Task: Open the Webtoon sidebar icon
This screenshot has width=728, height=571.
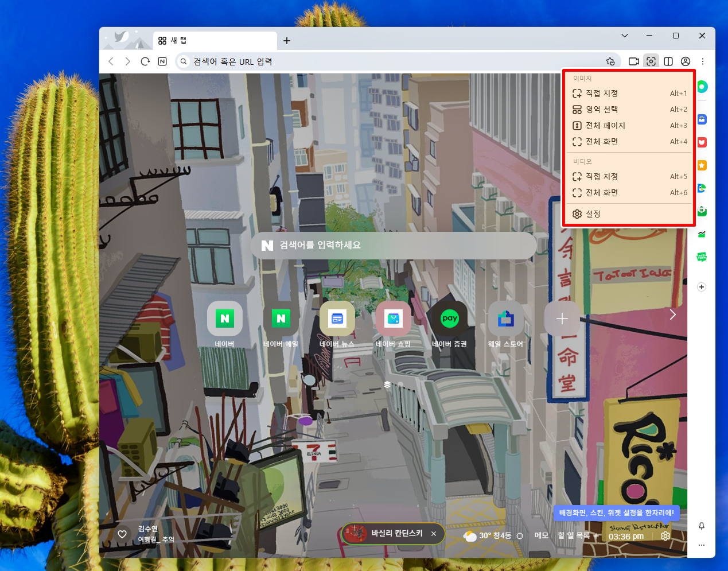Action: click(x=702, y=257)
